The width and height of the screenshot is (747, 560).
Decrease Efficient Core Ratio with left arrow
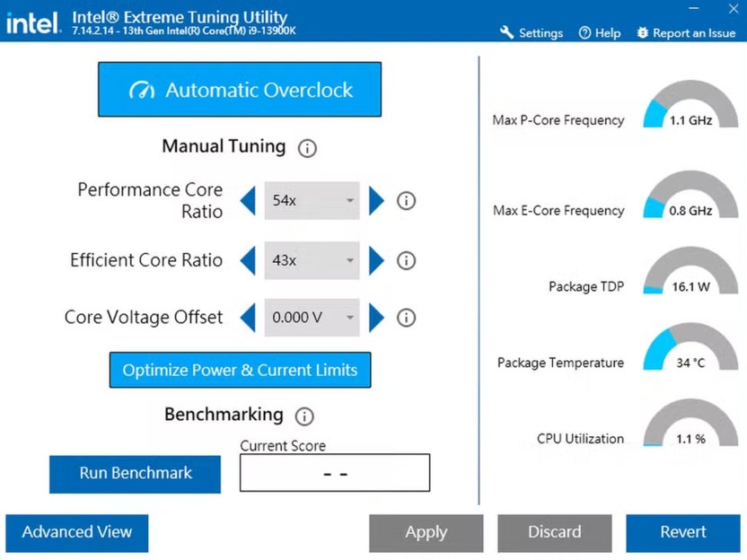[x=249, y=261]
